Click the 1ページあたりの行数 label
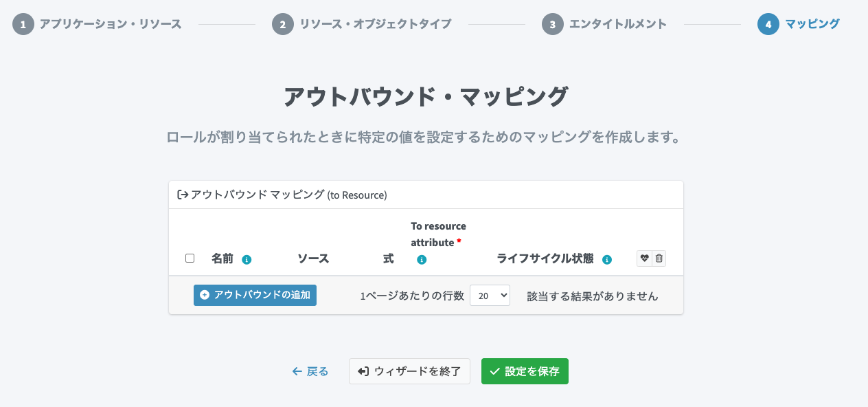This screenshot has height=407, width=868. pos(412,296)
